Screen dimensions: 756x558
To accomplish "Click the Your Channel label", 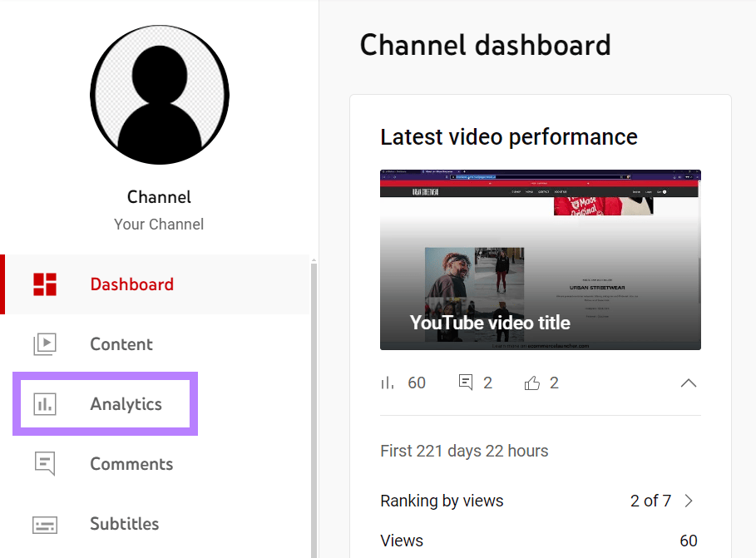I will pos(159,224).
